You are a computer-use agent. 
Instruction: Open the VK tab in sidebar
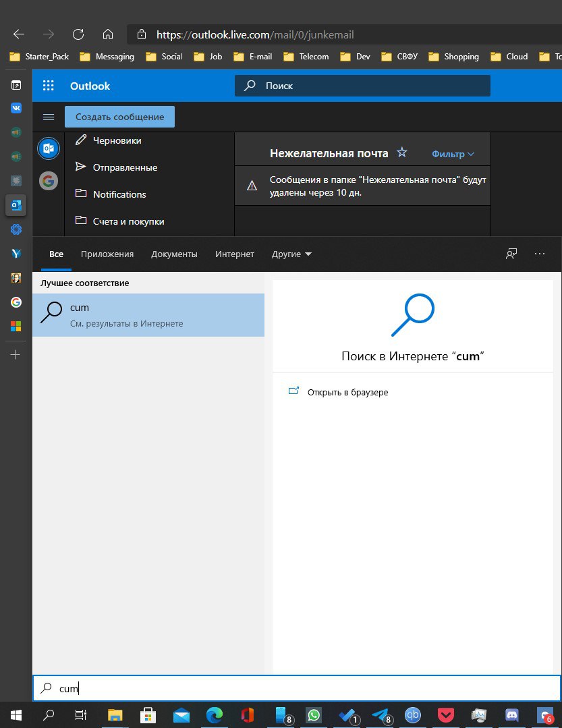[x=16, y=108]
